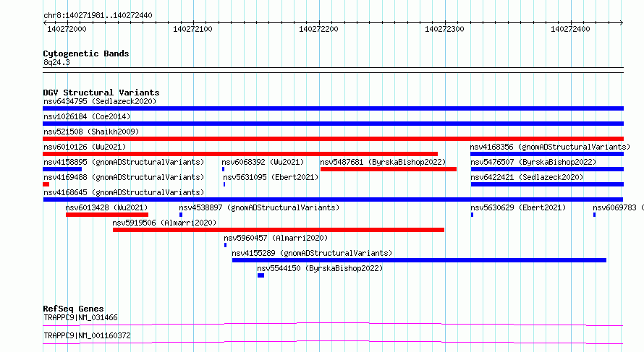Select the red bar under nsv6010126
This screenshot has height=352, width=644.
point(240,154)
